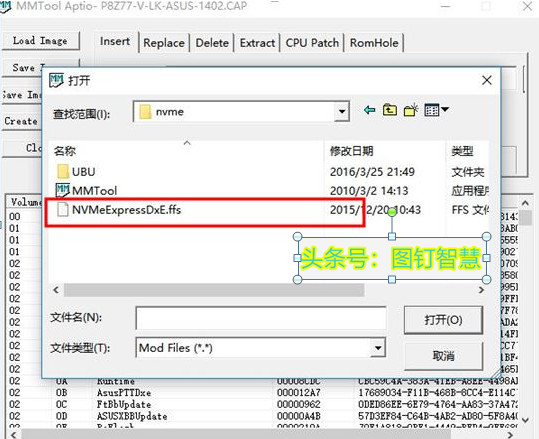Click UBU modified date 2016/3/25 21:49
Viewport: 539px width, 439px height.
372,172
